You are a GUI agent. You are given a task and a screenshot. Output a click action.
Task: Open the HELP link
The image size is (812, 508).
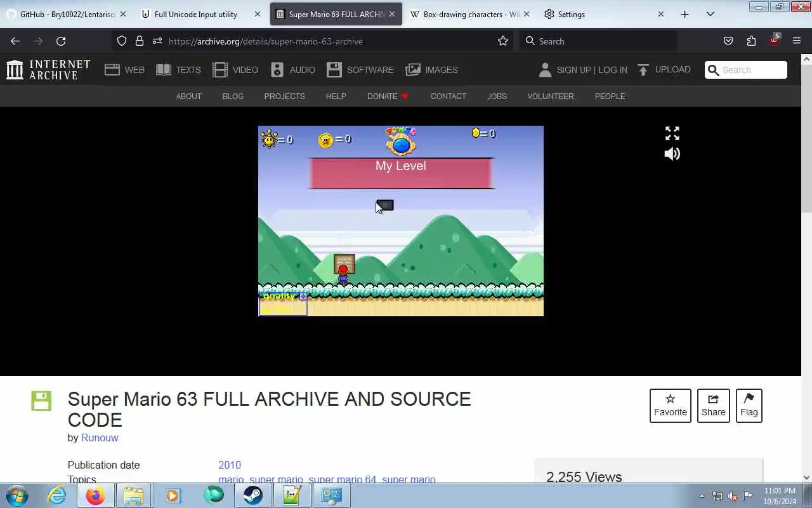336,97
